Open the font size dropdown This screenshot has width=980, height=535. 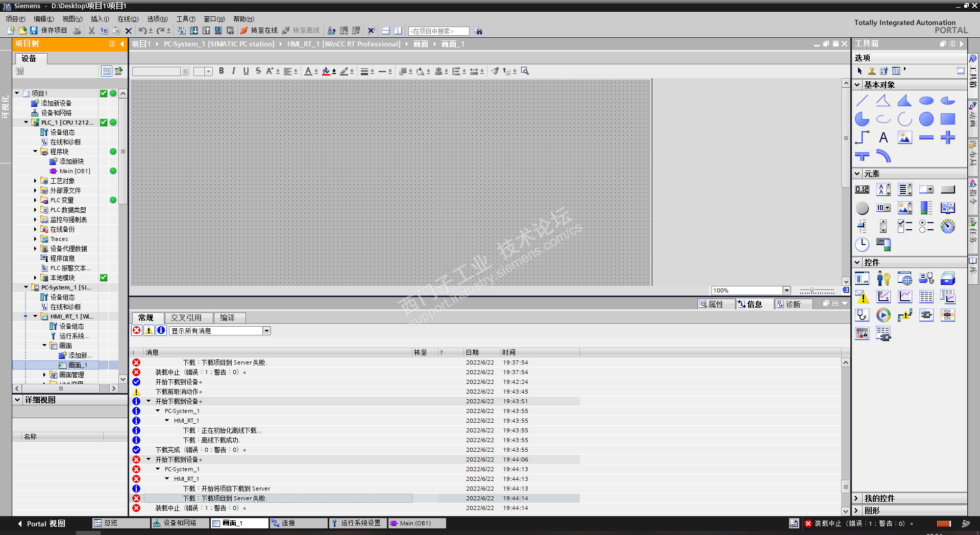209,71
